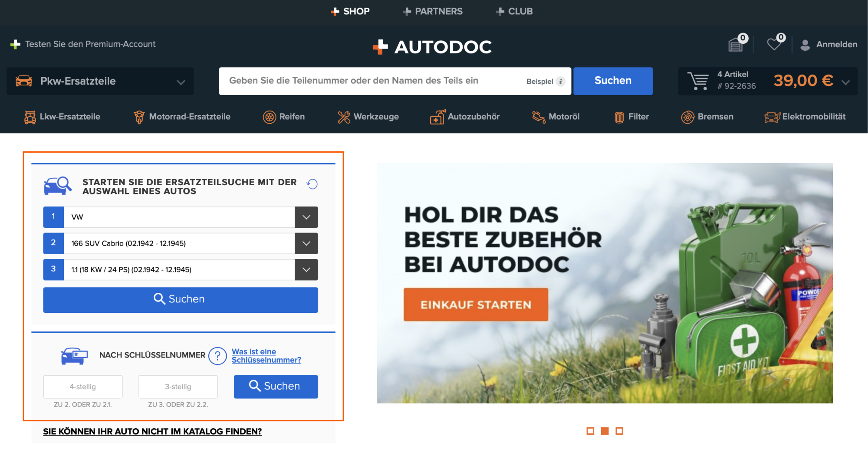Open the Reifen menu item

click(284, 117)
